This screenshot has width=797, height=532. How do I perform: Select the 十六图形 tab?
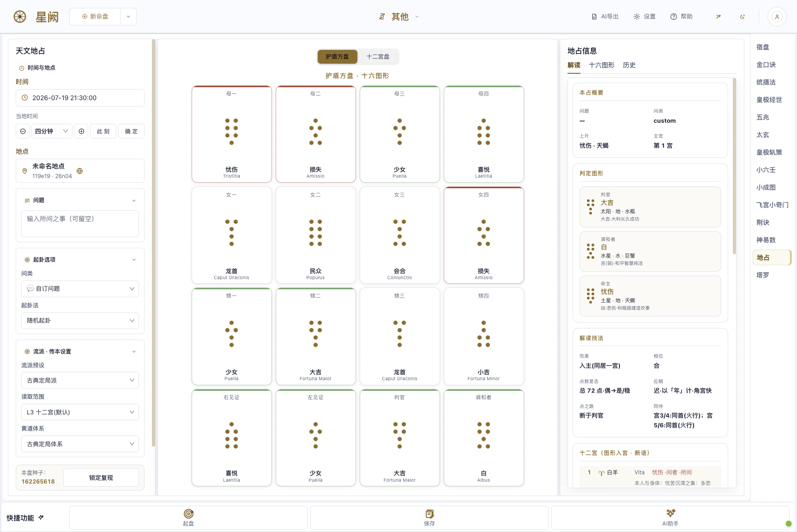tap(602, 66)
